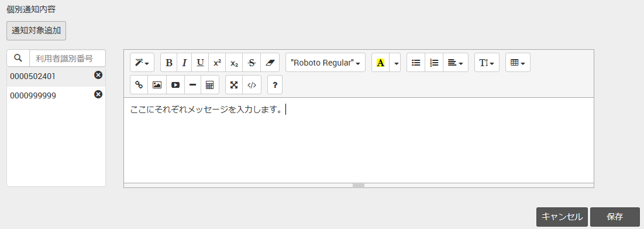Toggle bold text formatting
The width and height of the screenshot is (644, 229).
(x=169, y=63)
